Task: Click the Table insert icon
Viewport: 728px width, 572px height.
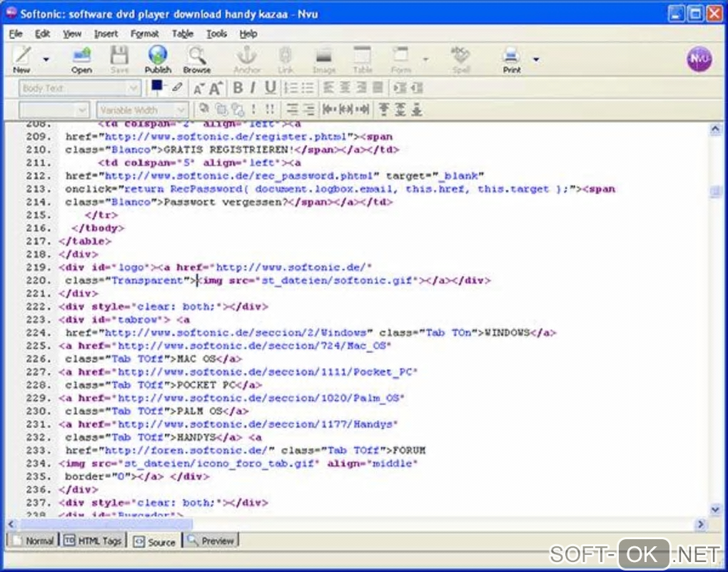Action: tap(363, 59)
